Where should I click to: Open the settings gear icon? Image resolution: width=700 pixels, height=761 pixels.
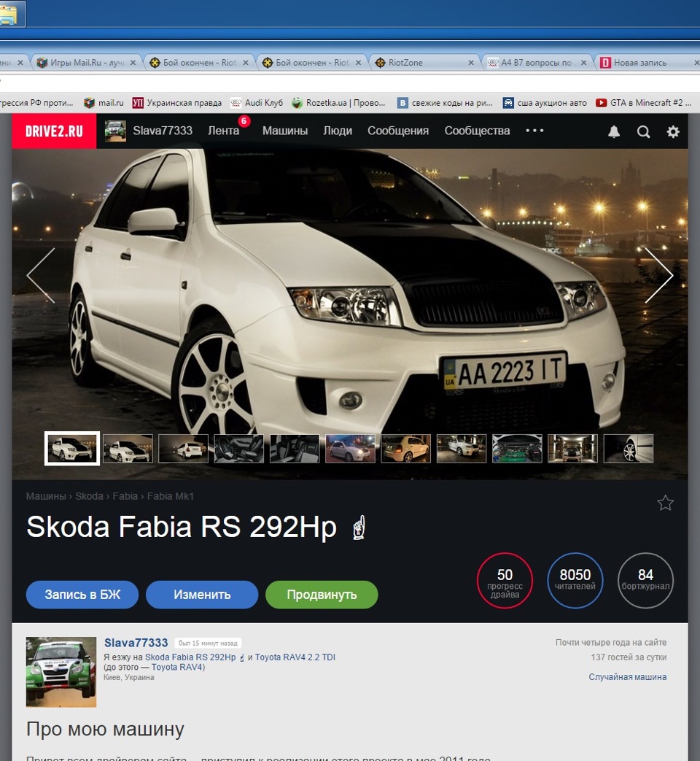point(673,131)
